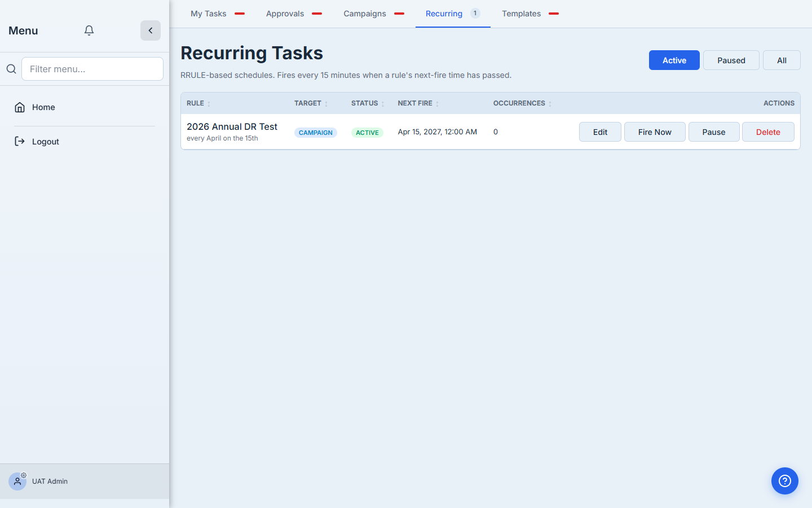Switch to the Approvals tab
Screen dimensions: 812x508
click(294, 14)
